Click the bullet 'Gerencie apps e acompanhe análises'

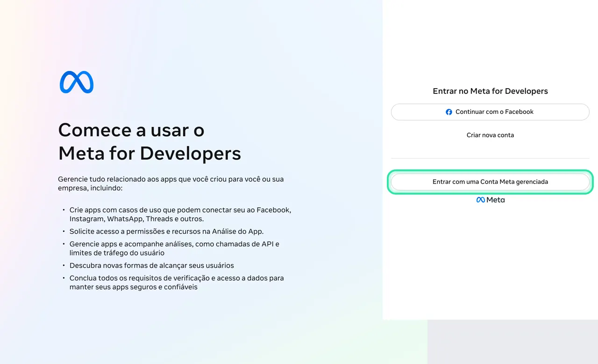(x=174, y=248)
